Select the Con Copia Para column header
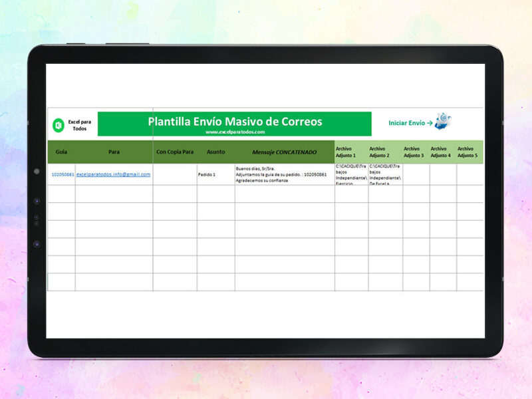The height and width of the screenshot is (399, 532). coord(175,152)
